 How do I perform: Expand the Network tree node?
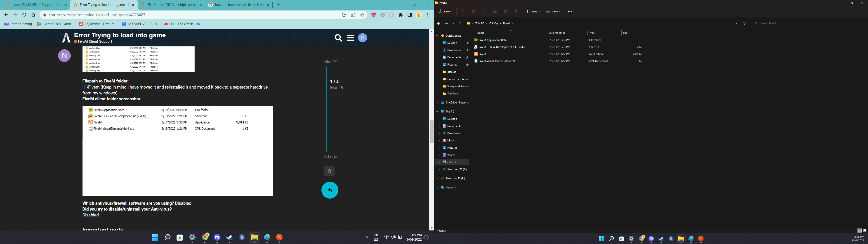coord(437,188)
